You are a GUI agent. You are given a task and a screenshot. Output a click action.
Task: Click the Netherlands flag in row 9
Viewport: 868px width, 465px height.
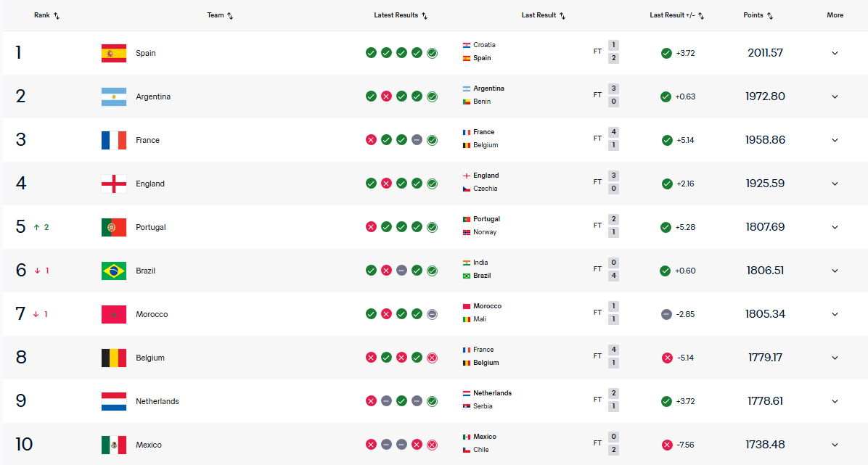[x=114, y=401]
